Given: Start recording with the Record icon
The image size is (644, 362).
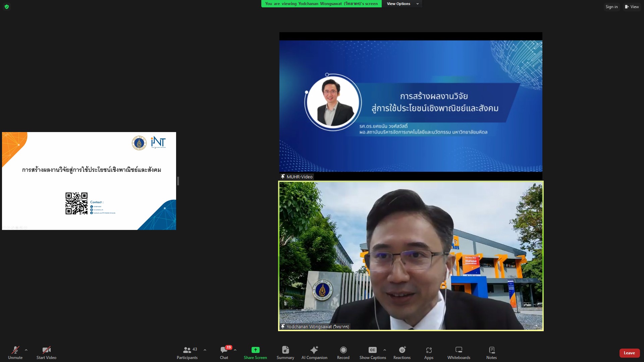Looking at the screenshot, I should (x=343, y=350).
